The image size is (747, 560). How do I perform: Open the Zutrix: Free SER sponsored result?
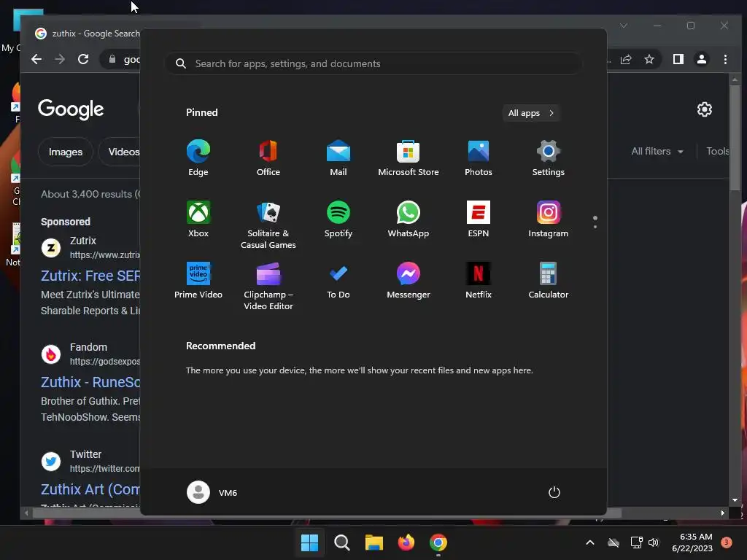pos(90,276)
